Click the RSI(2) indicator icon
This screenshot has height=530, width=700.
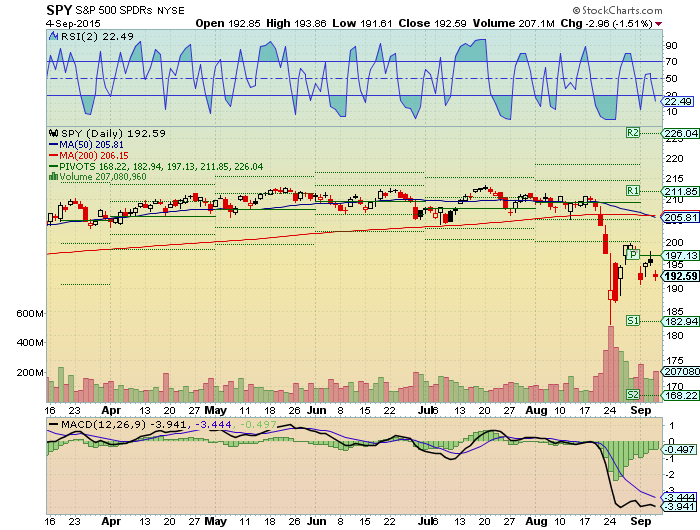pos(54,37)
